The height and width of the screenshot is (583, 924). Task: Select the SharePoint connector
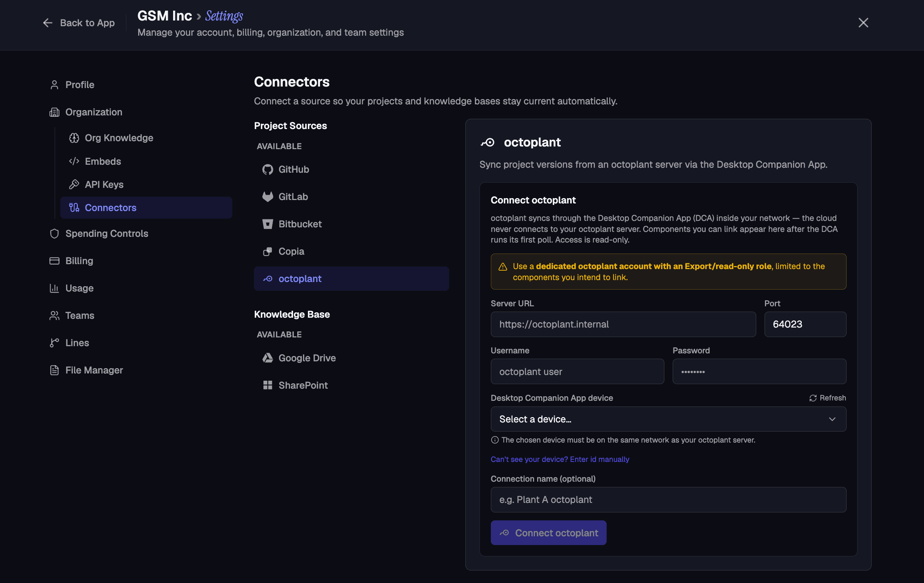[x=351, y=385]
